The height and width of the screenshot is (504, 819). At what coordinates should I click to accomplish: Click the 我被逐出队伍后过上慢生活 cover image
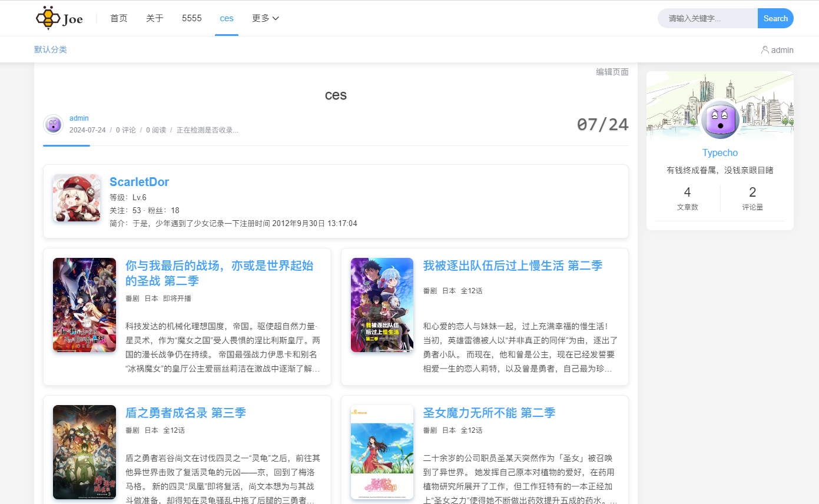(x=382, y=305)
